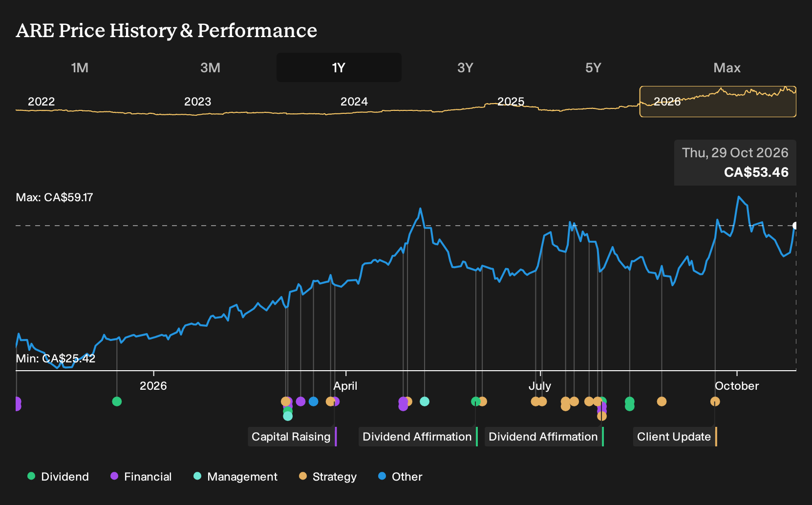Image resolution: width=812 pixels, height=505 pixels.
Task: Toggle Financial events in legend
Action: pyautogui.click(x=141, y=477)
